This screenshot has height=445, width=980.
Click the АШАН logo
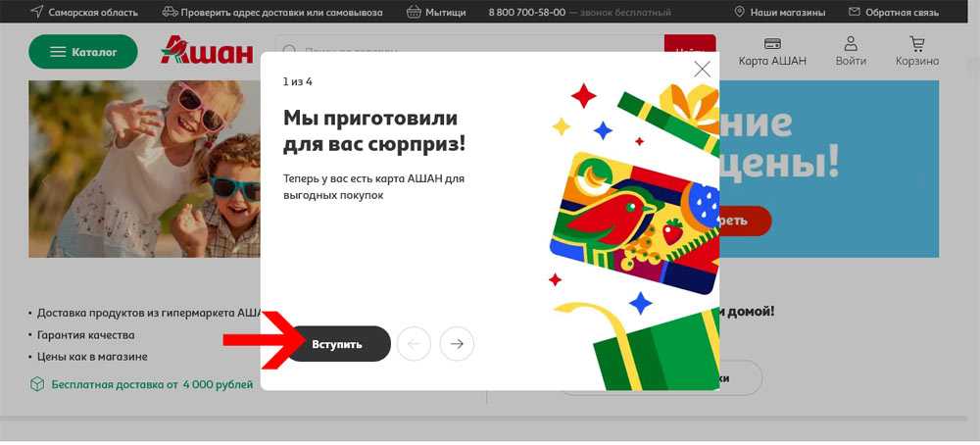click(207, 50)
